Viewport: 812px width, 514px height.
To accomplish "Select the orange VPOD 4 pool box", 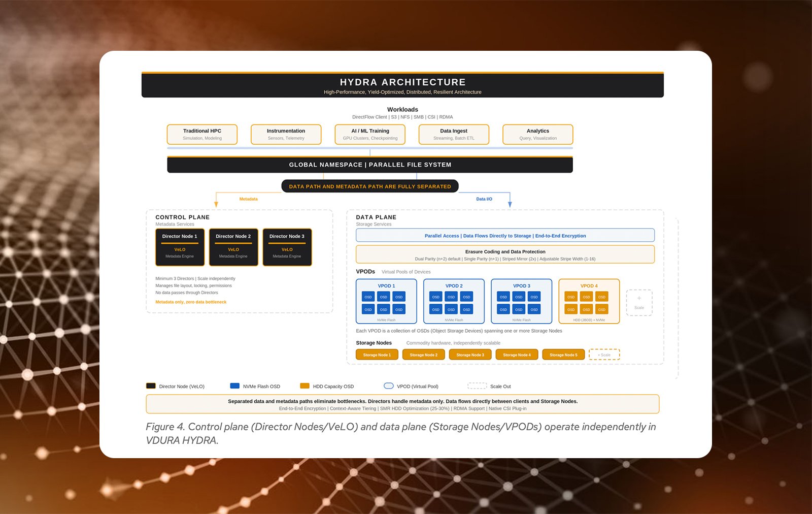I will pos(589,301).
